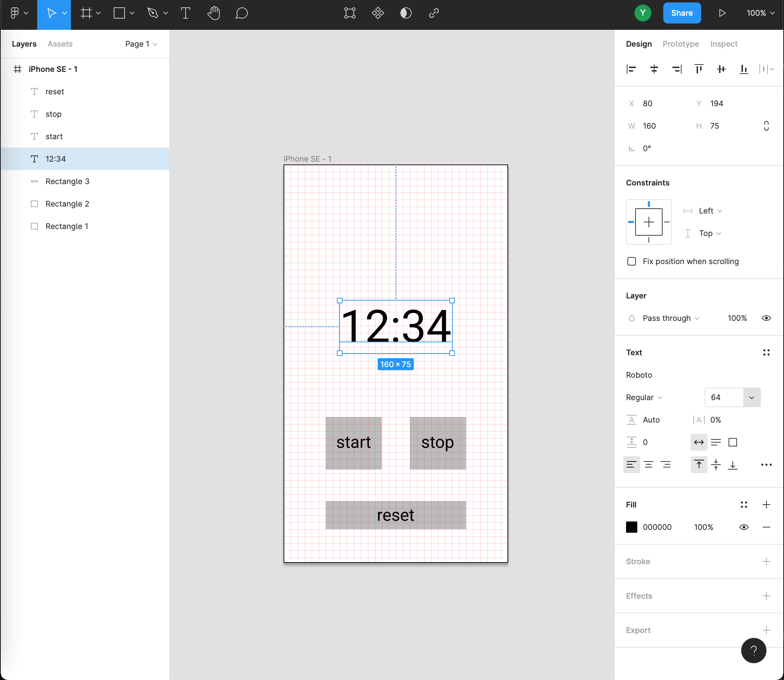
Task: Open the font size dropdown
Action: point(751,397)
